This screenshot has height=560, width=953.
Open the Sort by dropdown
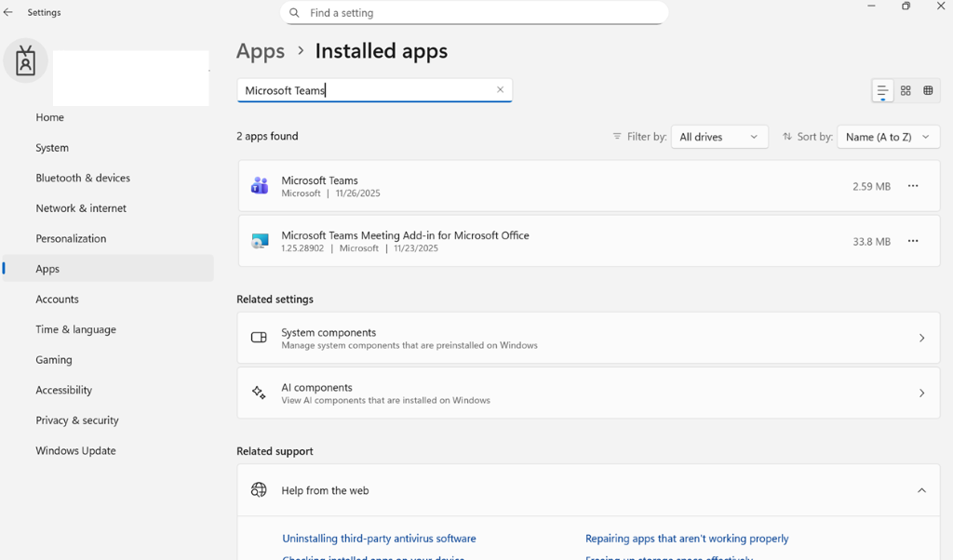tap(888, 137)
